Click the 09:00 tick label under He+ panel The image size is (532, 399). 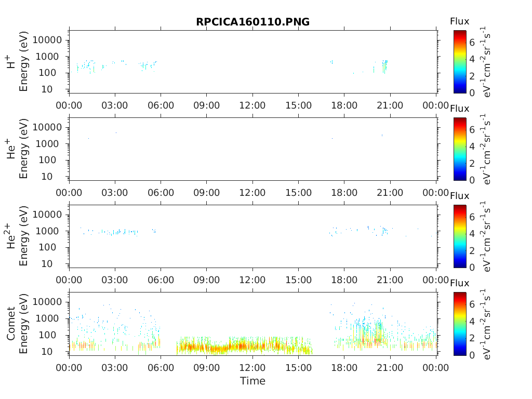pos(207,193)
